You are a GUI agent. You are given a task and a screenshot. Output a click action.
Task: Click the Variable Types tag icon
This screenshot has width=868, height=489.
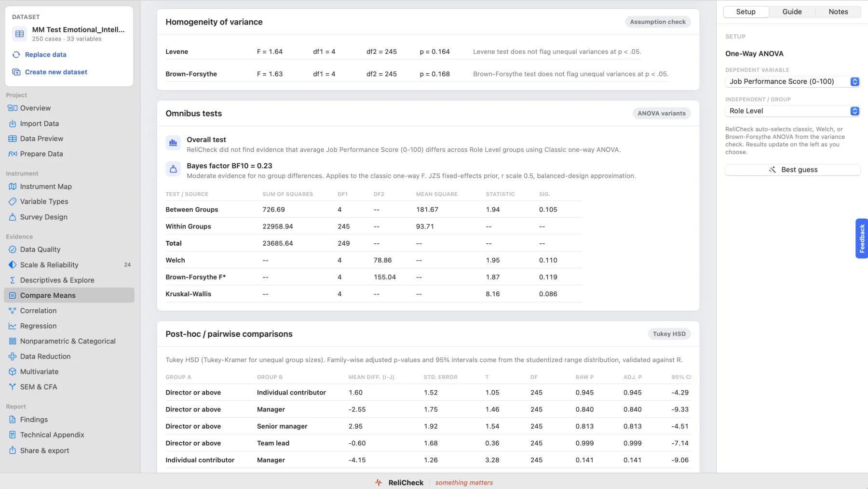(13, 201)
